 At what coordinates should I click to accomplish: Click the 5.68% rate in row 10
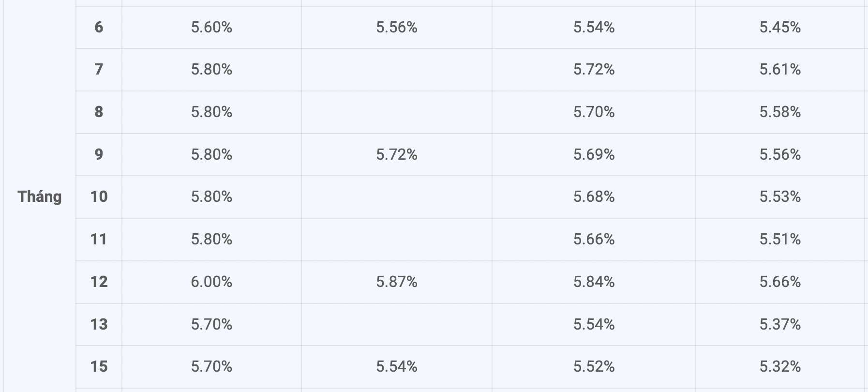(594, 196)
